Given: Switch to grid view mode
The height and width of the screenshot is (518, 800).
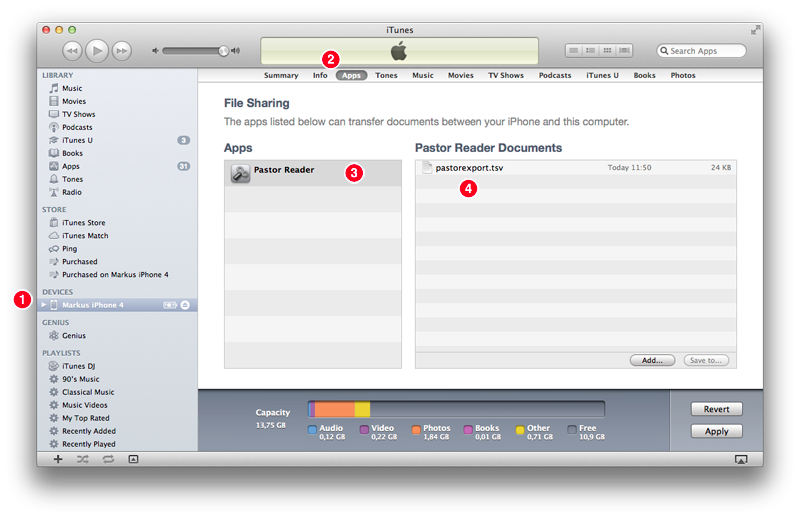Looking at the screenshot, I should point(607,51).
